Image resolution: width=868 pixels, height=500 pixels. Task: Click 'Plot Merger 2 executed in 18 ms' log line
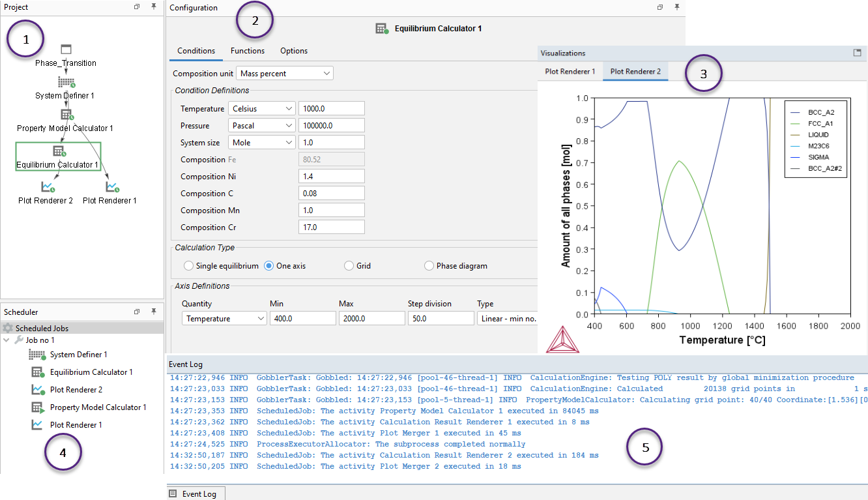[x=345, y=467]
